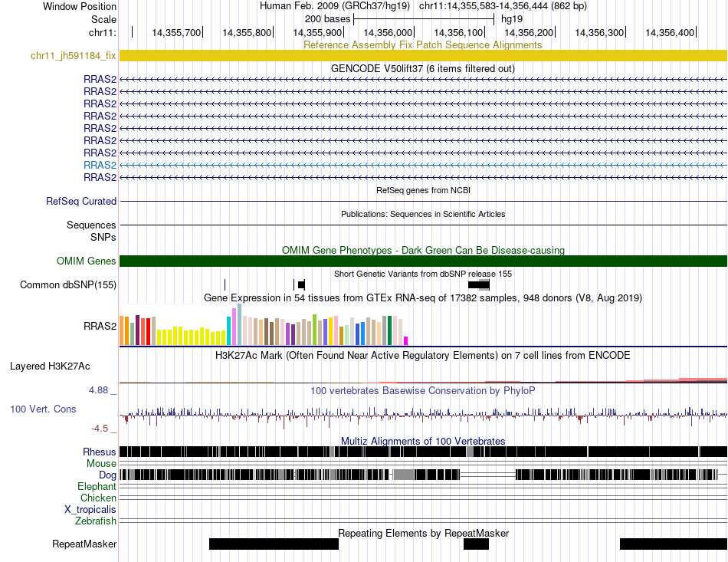Screen dimensions: 728x562
Task: Open the OMIM Genes track label
Action: 87,261
